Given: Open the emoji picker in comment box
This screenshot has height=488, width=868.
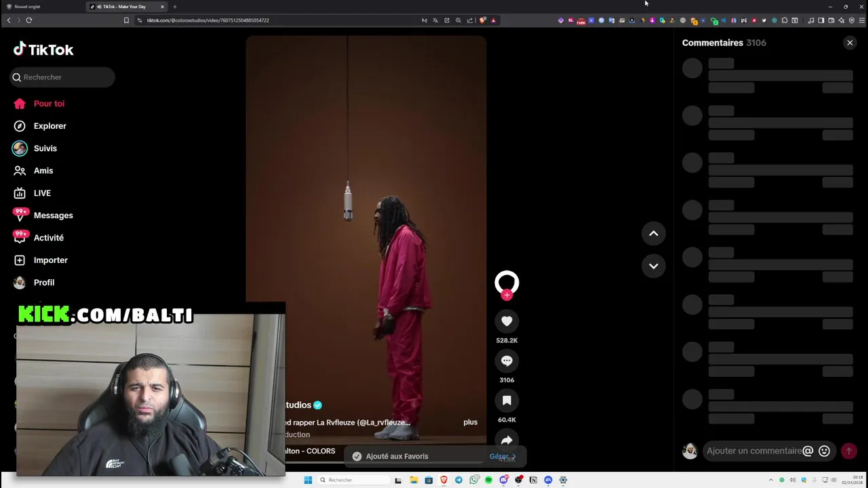Looking at the screenshot, I should 824,451.
